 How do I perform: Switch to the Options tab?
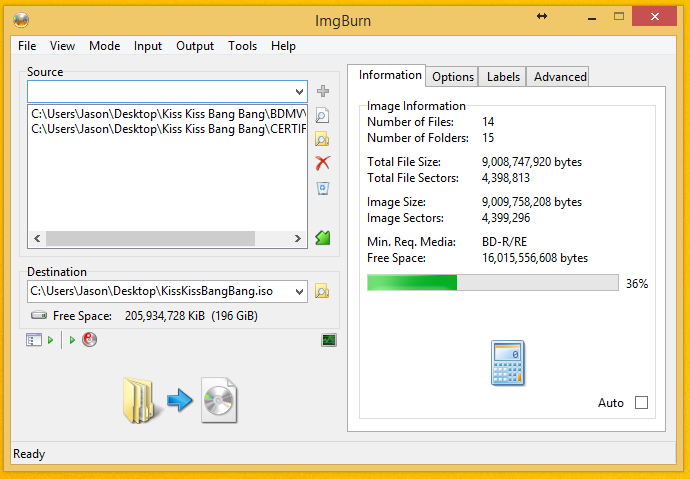click(452, 77)
